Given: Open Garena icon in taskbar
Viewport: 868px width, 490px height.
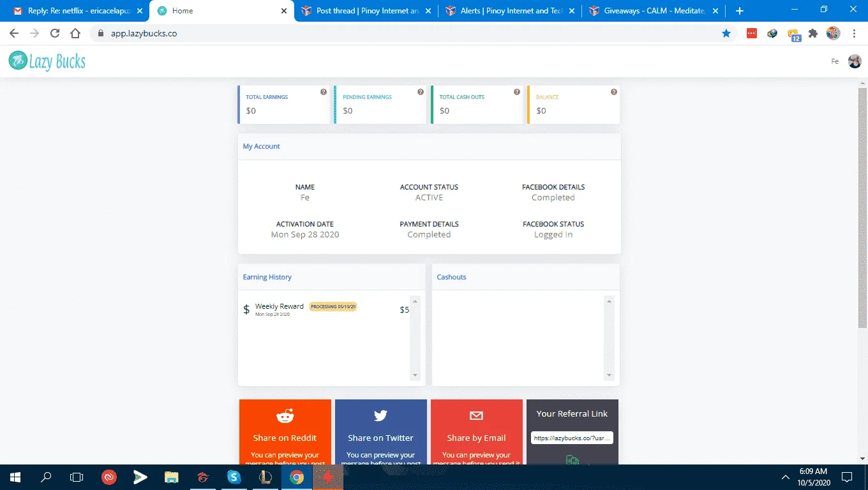Looking at the screenshot, I should click(x=203, y=477).
